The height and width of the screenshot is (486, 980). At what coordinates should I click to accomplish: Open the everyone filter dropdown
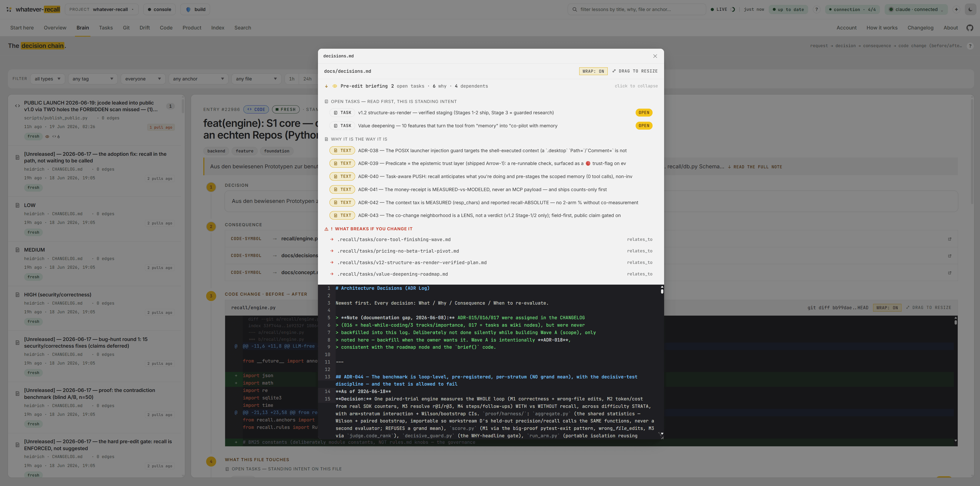click(x=143, y=79)
